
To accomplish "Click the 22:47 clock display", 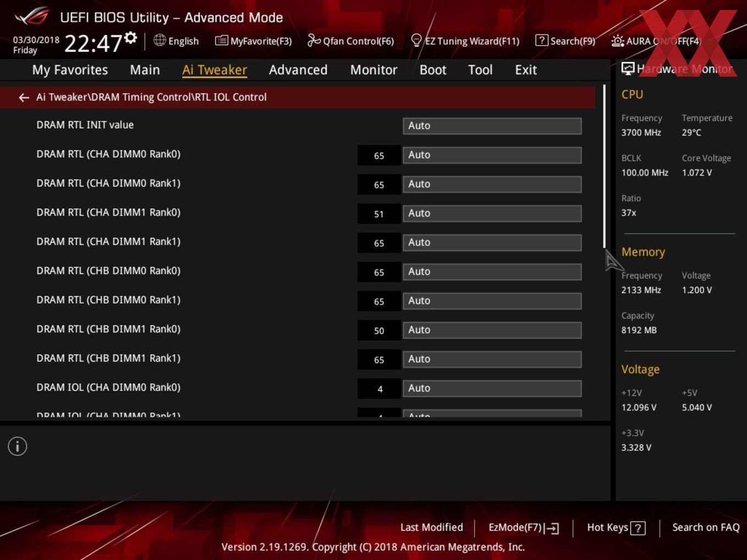I will pyautogui.click(x=93, y=43).
